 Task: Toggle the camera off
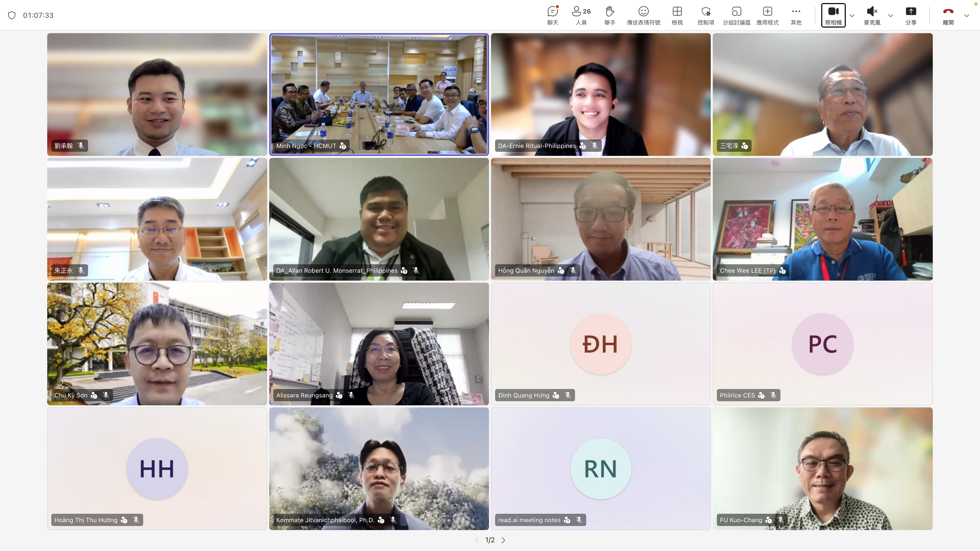point(833,15)
